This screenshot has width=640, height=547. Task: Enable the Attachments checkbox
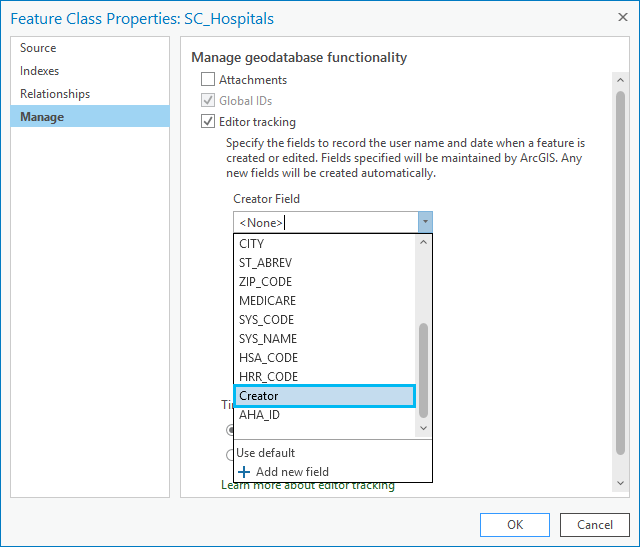click(208, 80)
